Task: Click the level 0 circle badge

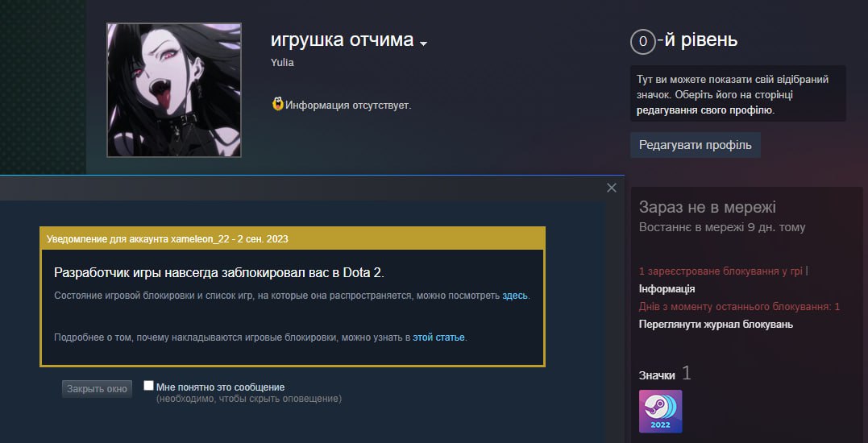Action: (x=642, y=41)
